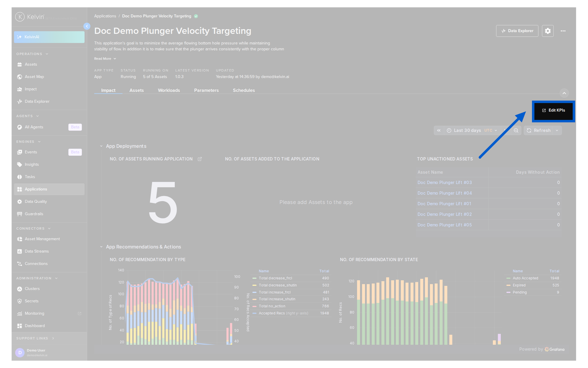Image resolution: width=588 pixels, height=368 pixels.
Task: Click the zoom out time range icon
Action: coord(516,131)
